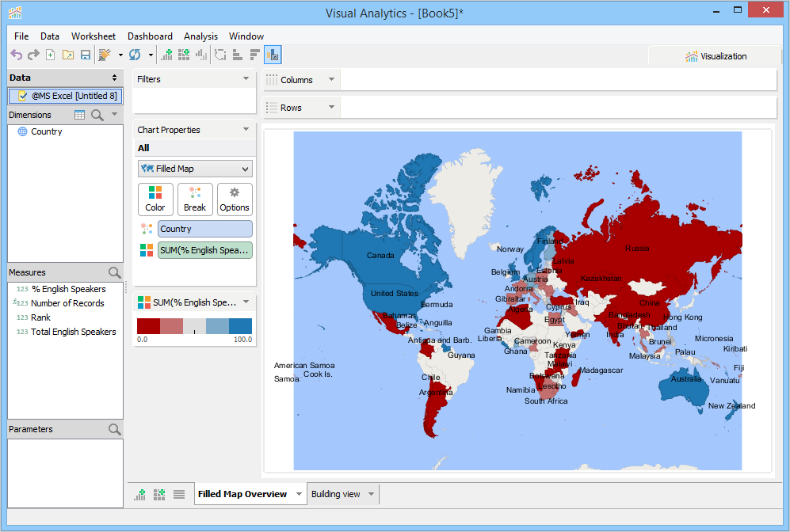Click the Options chart button
790x532 pixels.
235,199
